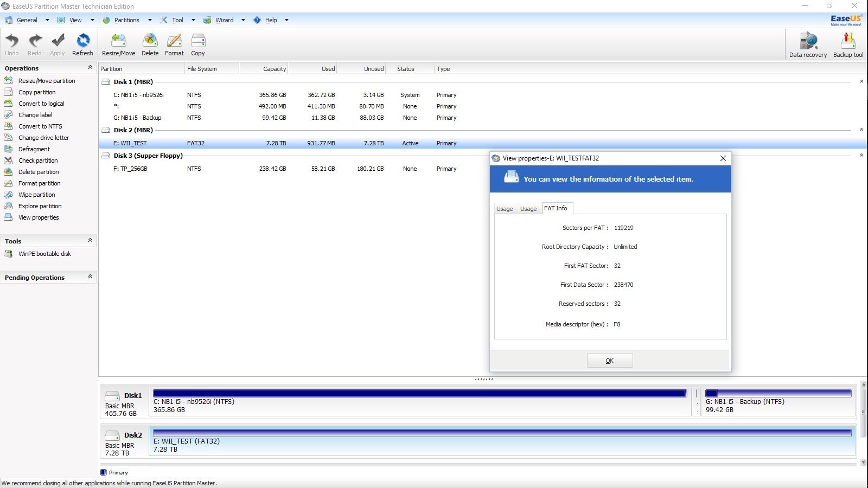Click the Wipe partition icon
Viewport: 868px width, 488px height.
8,194
